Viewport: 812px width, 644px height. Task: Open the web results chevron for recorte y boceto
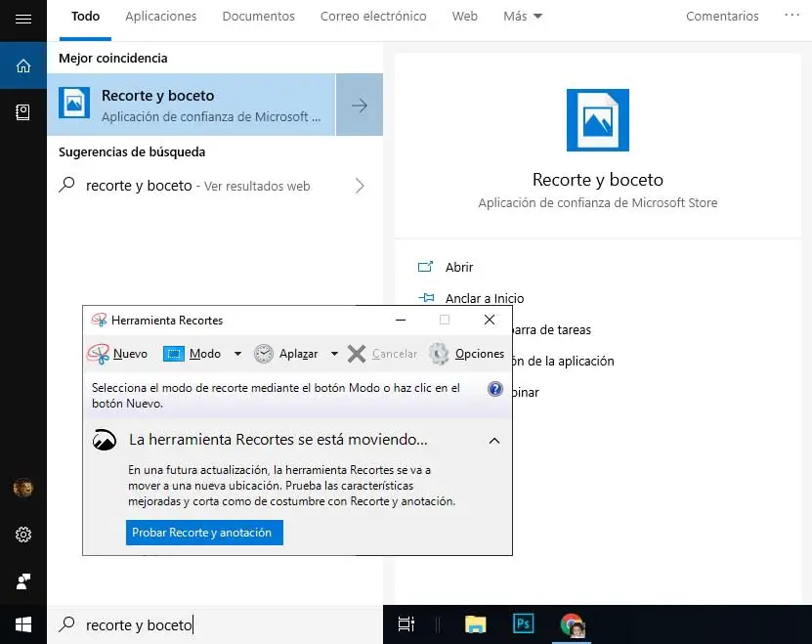click(x=360, y=186)
